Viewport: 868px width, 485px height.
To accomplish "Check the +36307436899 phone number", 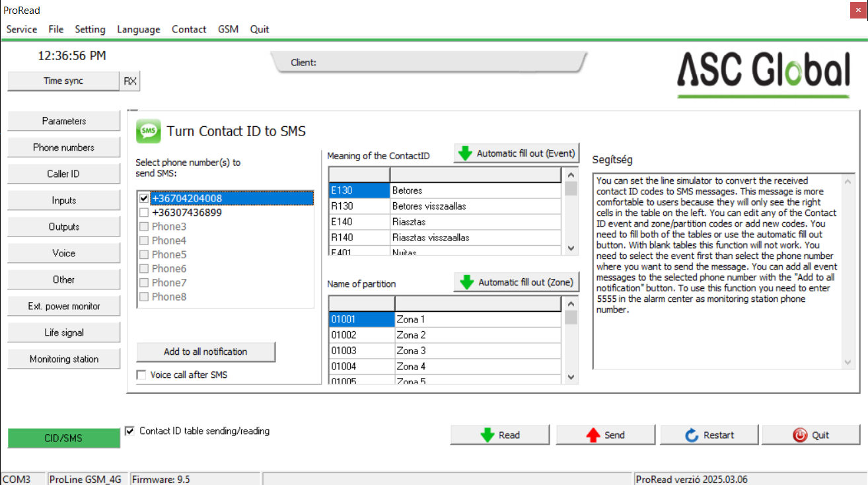I will point(143,213).
